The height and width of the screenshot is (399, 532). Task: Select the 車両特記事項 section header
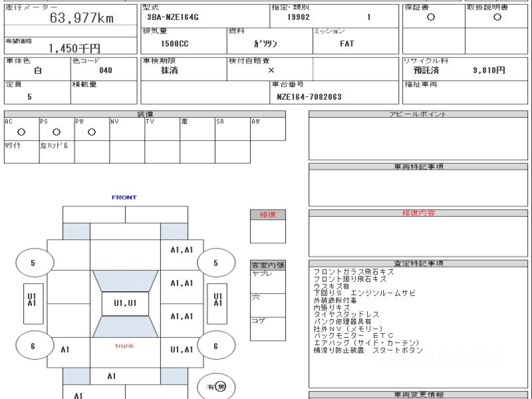pos(419,167)
